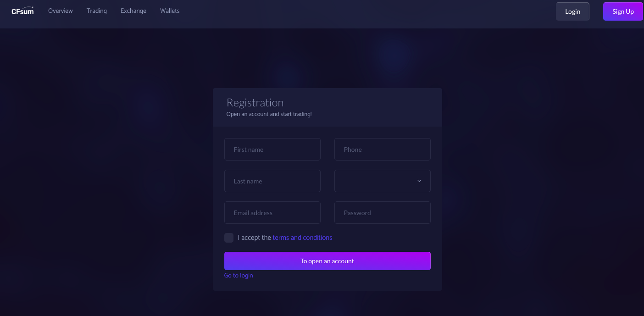Go to the Trading page

coord(97,11)
